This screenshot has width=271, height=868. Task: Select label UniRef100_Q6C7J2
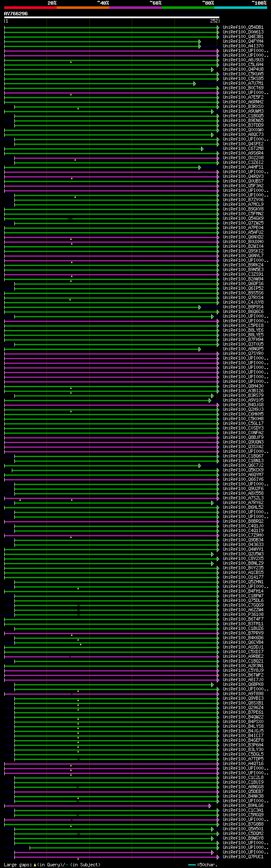[x=243, y=466]
